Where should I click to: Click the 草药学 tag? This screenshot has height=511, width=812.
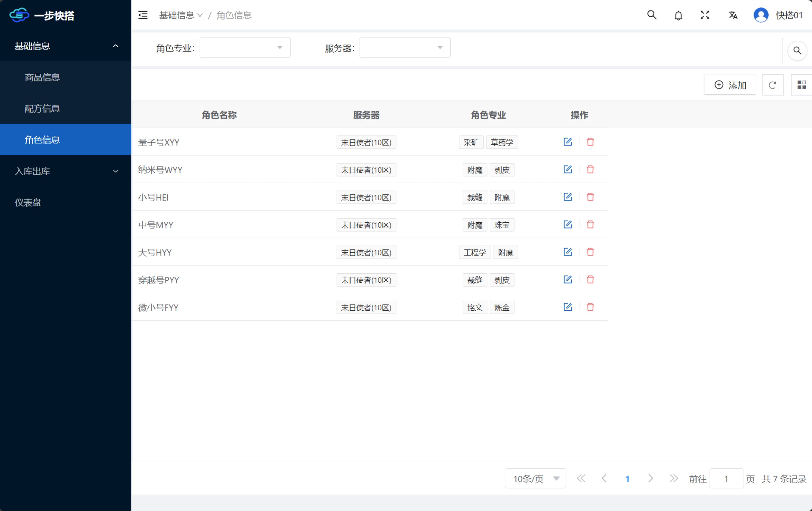502,142
